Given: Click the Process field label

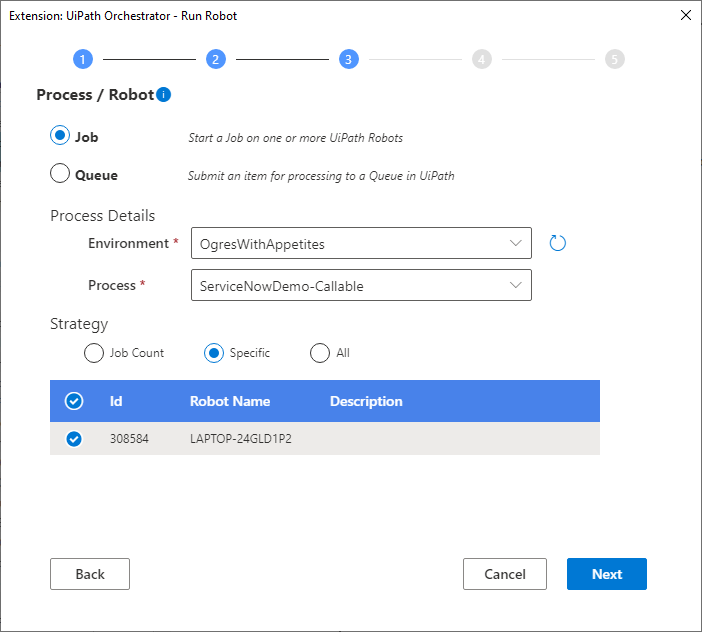Looking at the screenshot, I should 111,285.
